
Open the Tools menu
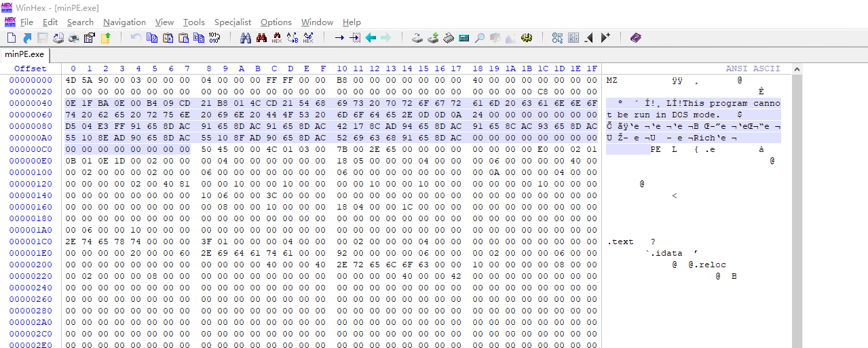[193, 22]
